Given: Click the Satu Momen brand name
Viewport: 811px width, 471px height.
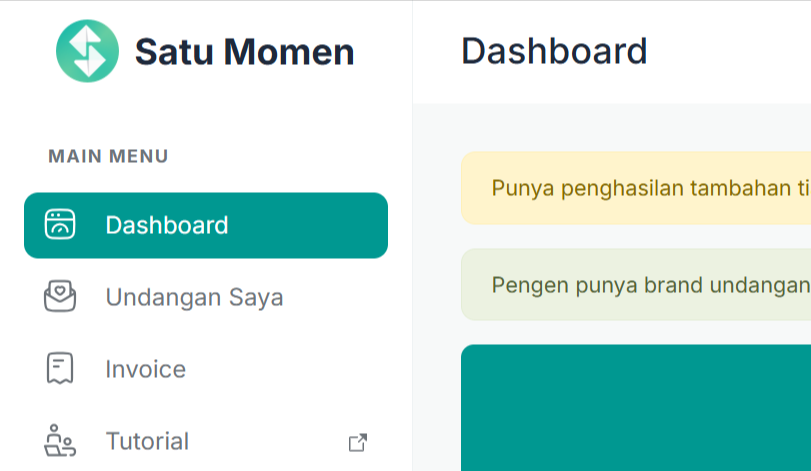Looking at the screenshot, I should tap(245, 52).
